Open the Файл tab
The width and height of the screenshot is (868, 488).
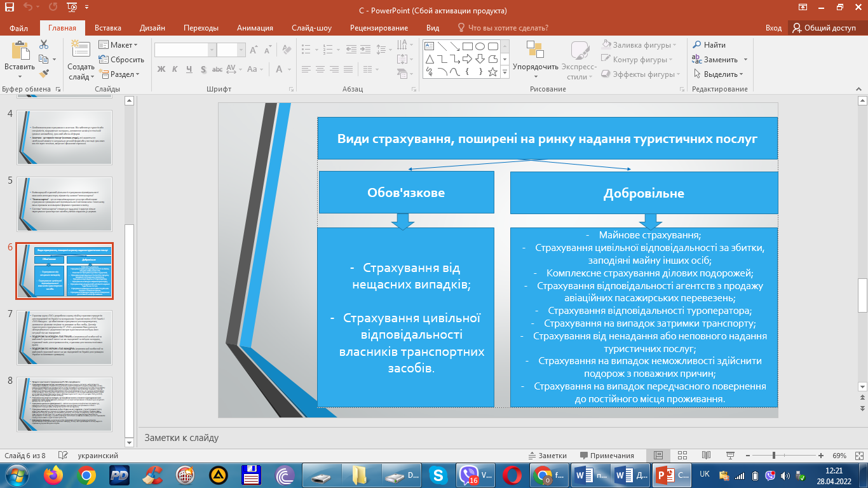[x=18, y=28]
